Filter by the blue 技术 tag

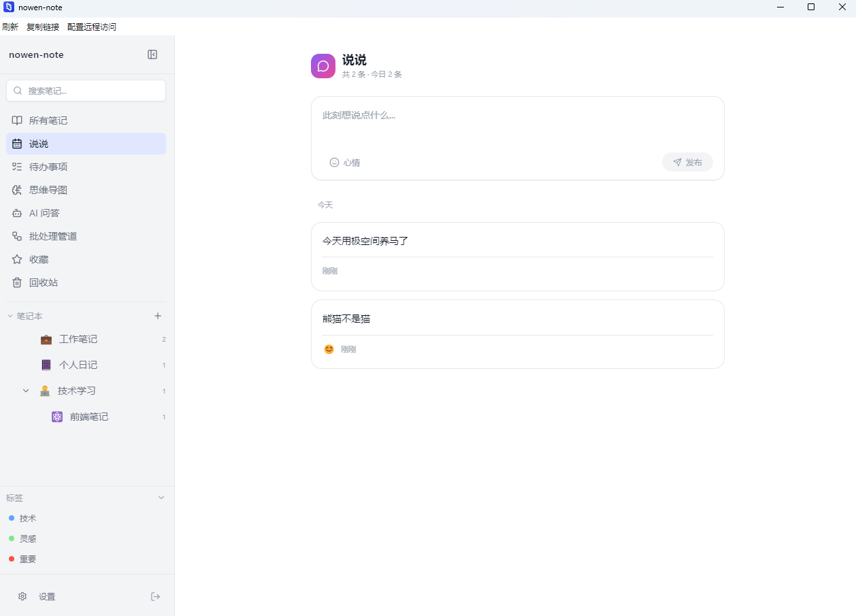[27, 518]
